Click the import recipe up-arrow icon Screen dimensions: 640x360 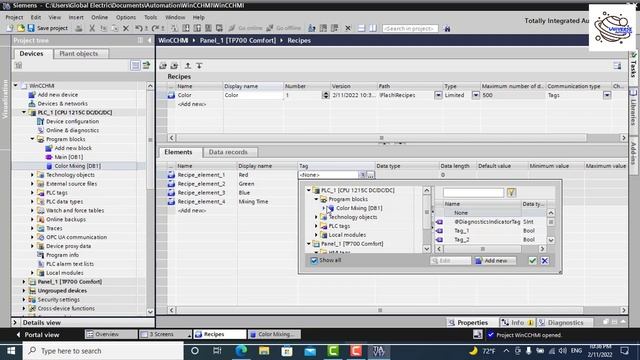(x=188, y=66)
